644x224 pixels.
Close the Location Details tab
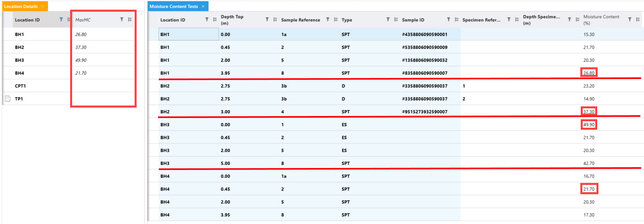click(43, 6)
